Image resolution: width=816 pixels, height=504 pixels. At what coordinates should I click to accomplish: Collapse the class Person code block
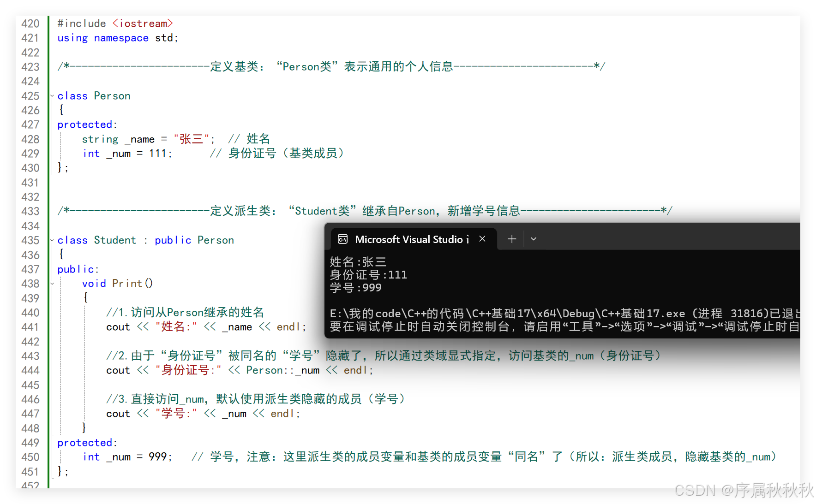[52, 96]
